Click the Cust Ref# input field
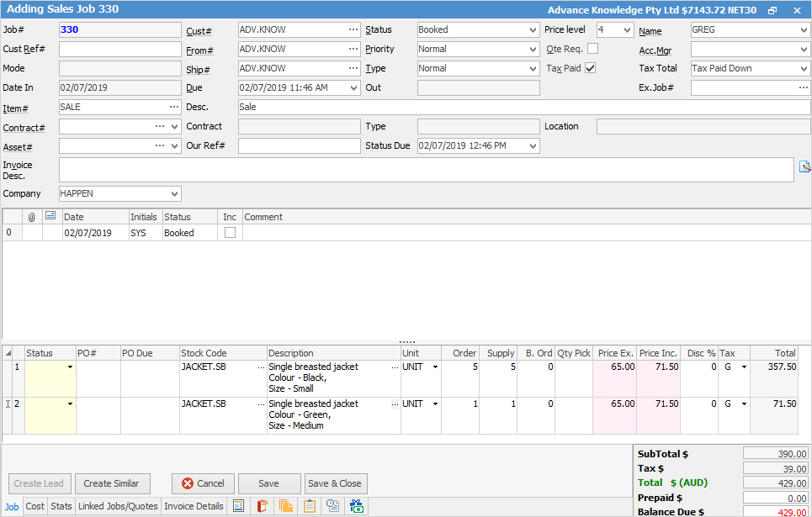 click(119, 49)
